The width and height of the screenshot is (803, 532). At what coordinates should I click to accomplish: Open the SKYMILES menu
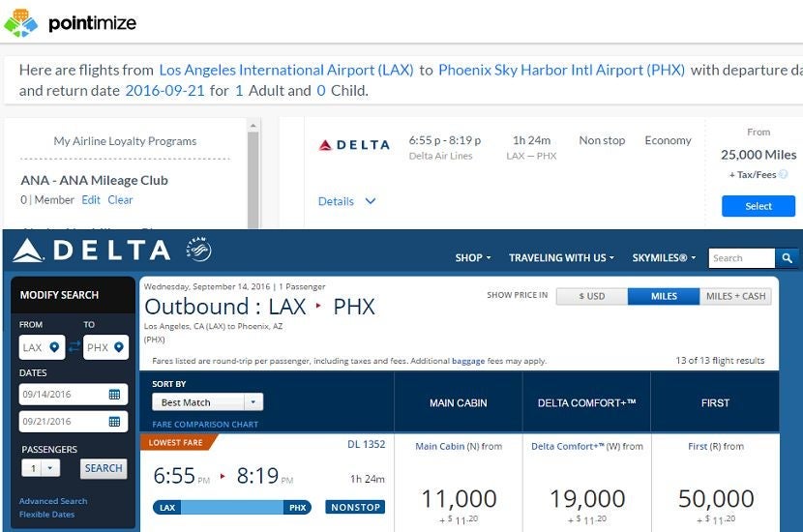[664, 258]
